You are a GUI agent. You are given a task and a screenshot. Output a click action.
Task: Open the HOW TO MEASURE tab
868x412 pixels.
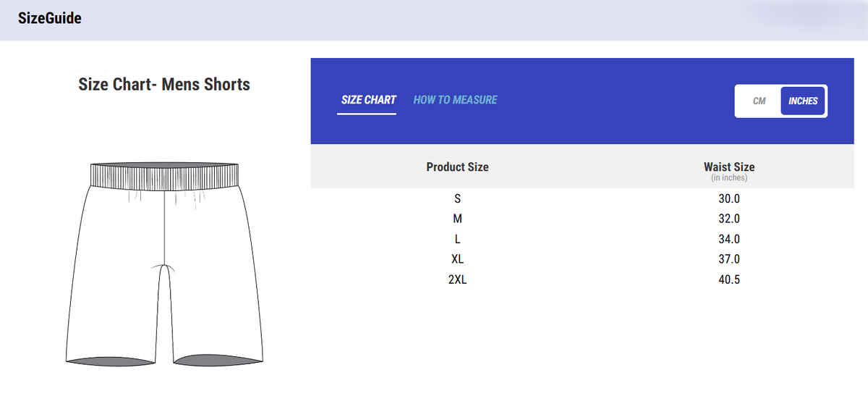pos(455,100)
